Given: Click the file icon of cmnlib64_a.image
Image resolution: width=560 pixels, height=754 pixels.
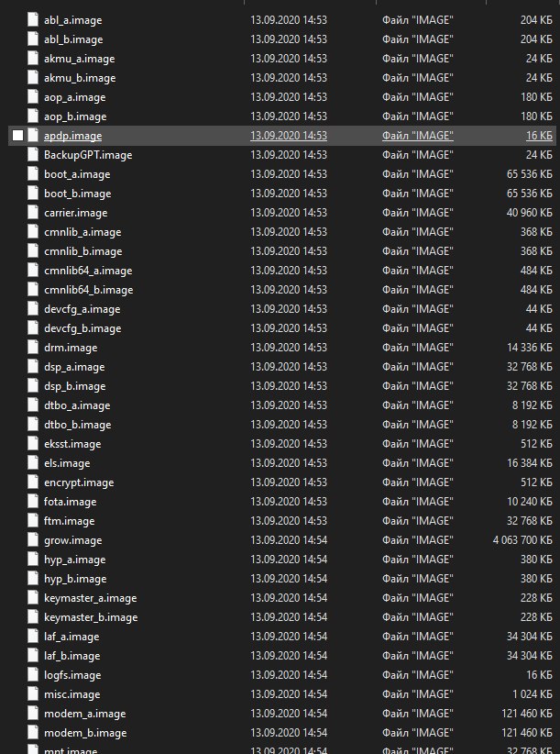Looking at the screenshot, I should [33, 271].
